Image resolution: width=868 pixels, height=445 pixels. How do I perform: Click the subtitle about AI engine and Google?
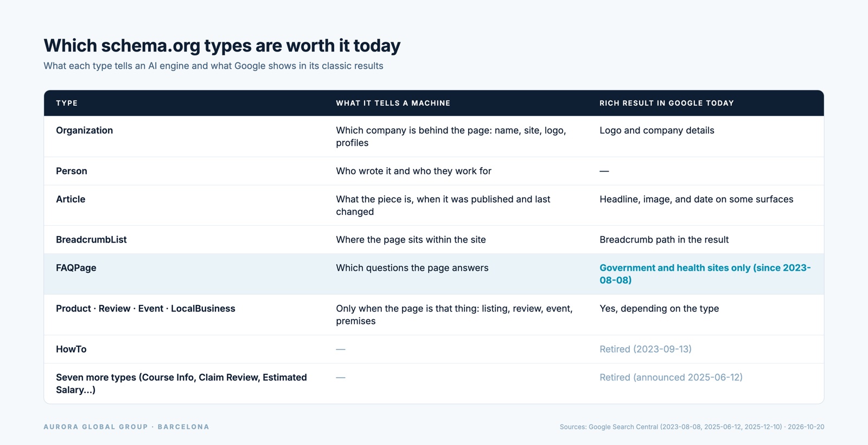213,66
